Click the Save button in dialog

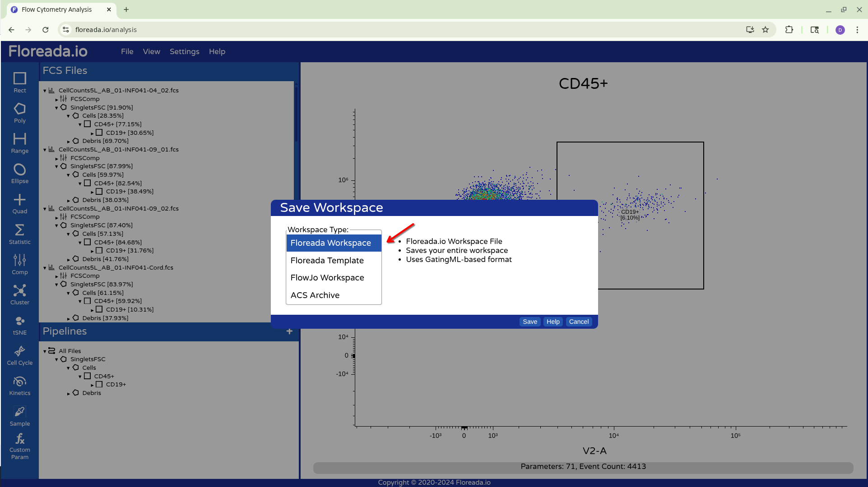(529, 322)
